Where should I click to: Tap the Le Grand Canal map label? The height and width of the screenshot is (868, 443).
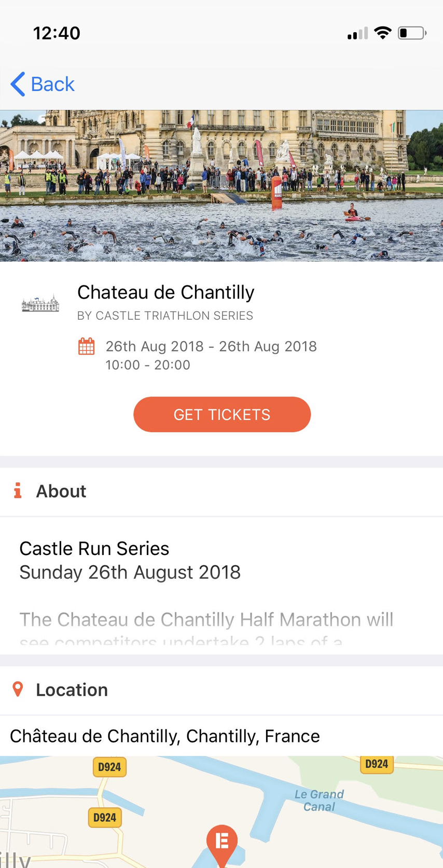319,800
